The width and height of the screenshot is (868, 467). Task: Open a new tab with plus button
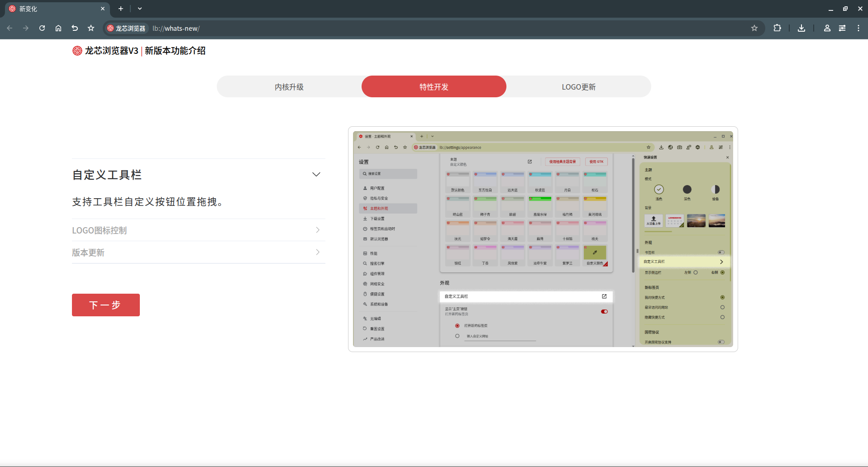pyautogui.click(x=121, y=9)
